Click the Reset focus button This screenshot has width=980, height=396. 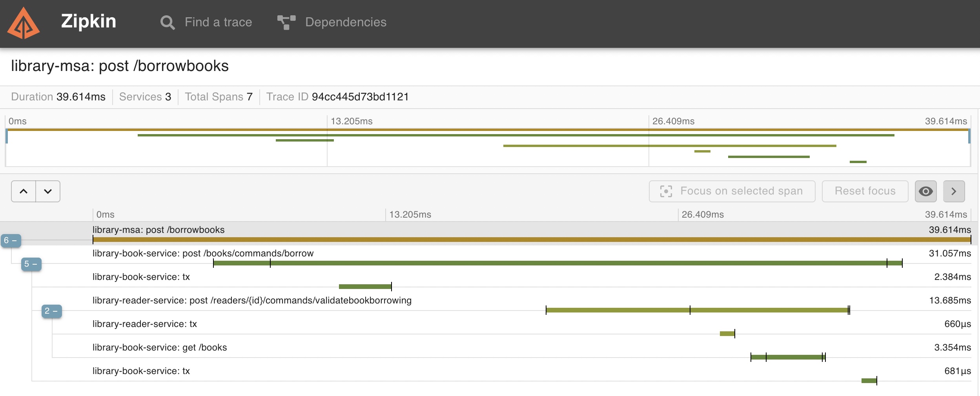click(865, 191)
